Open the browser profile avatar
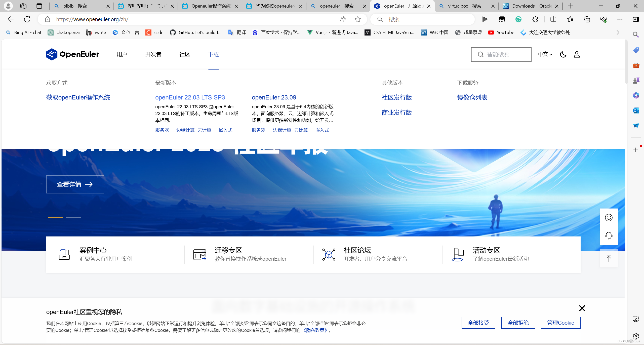 pos(8,6)
